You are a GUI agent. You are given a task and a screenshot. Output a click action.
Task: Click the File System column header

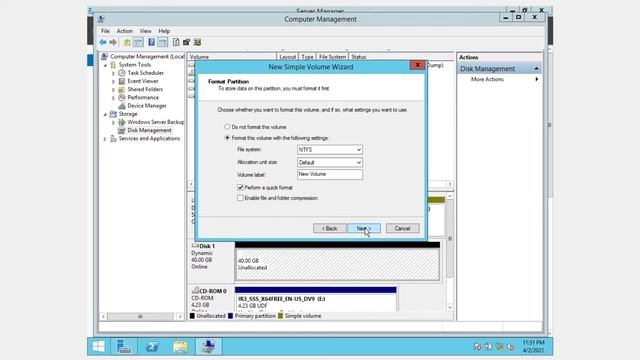332,57
